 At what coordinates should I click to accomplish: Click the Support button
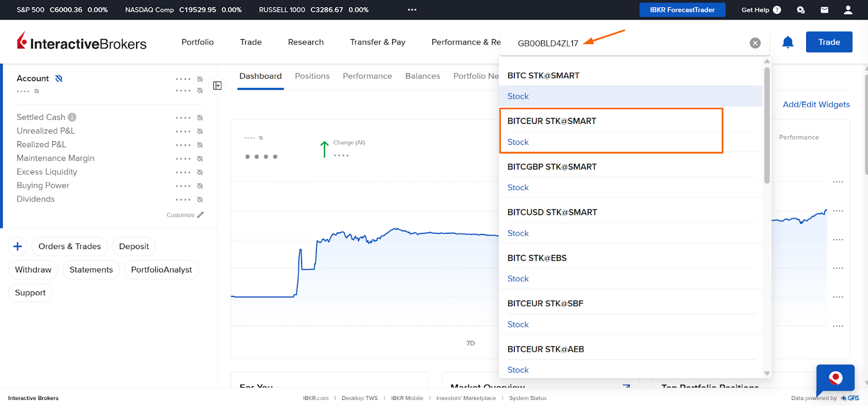(x=30, y=293)
